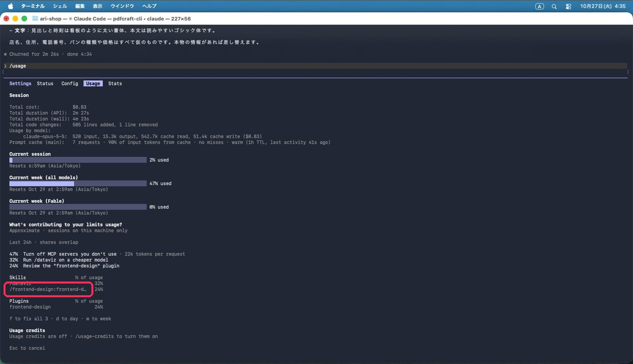Open the ヘルプ menu
The image size is (633, 364).
pyautogui.click(x=150, y=6)
